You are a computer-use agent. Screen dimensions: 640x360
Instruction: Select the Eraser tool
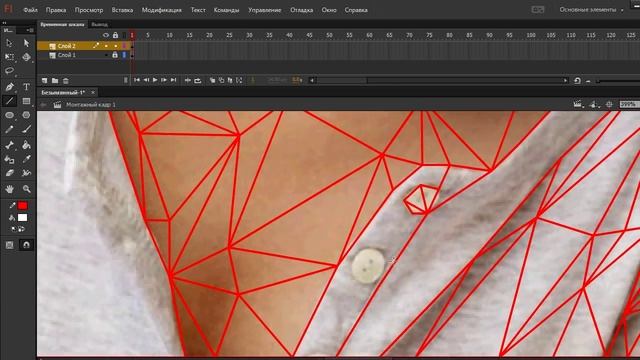point(9,173)
